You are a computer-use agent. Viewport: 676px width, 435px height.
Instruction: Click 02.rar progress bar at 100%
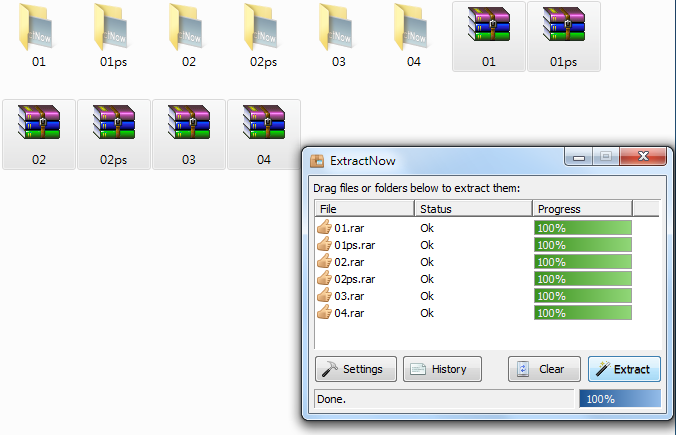coord(583,262)
